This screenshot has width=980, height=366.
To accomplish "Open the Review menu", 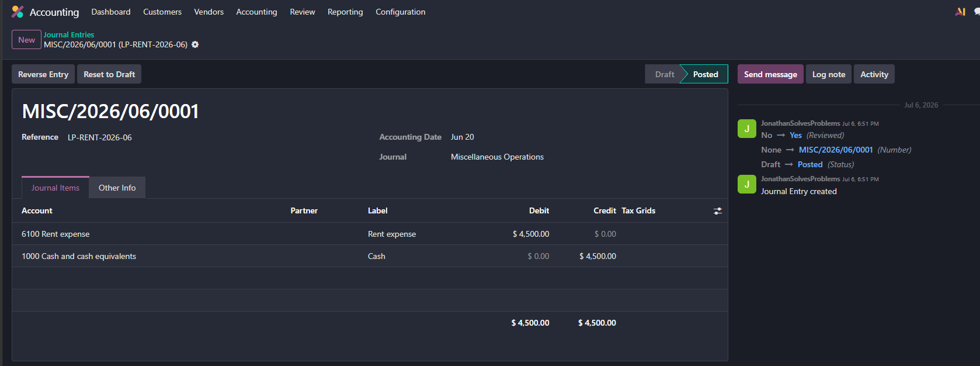I will 303,12.
